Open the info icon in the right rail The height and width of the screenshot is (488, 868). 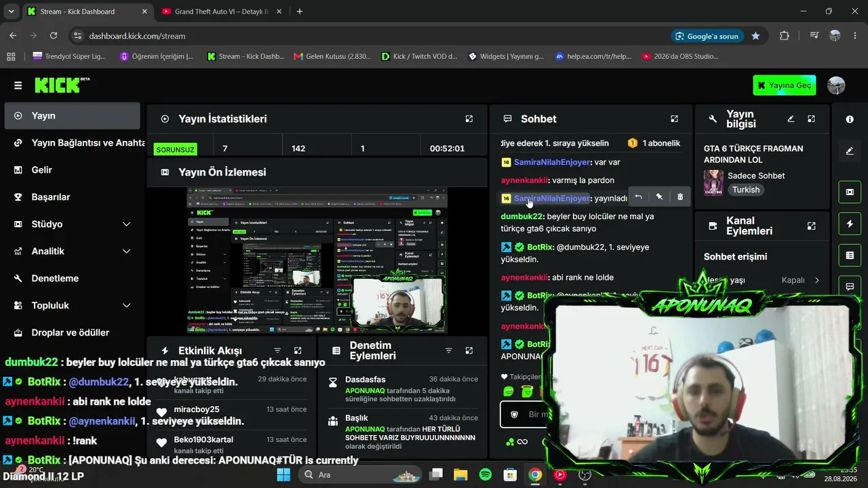850,119
